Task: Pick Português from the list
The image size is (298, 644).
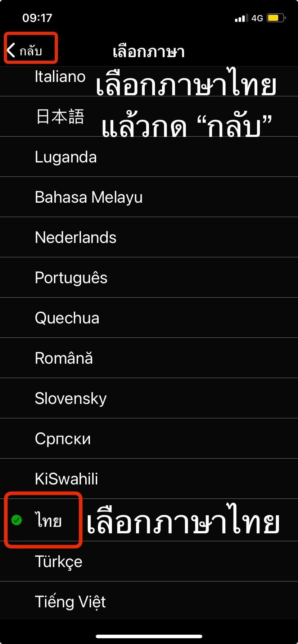Action: point(149,277)
